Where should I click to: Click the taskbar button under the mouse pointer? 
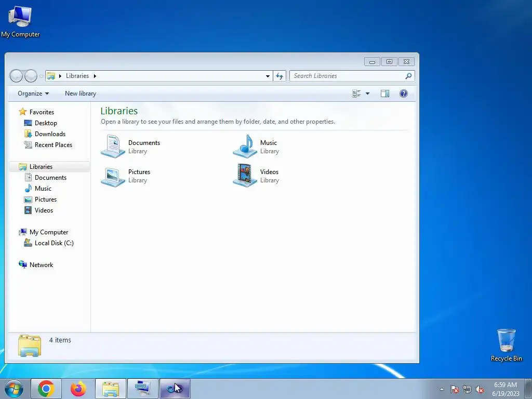(175, 389)
